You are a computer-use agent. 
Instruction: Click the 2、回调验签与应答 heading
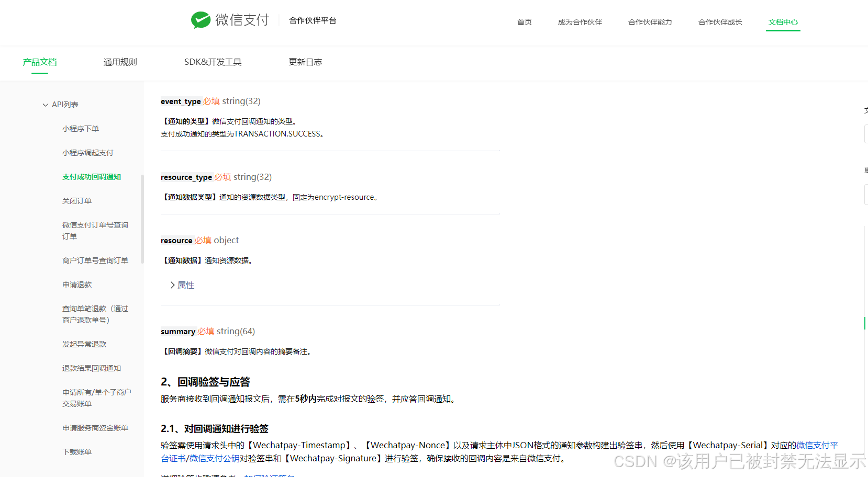[x=205, y=382]
